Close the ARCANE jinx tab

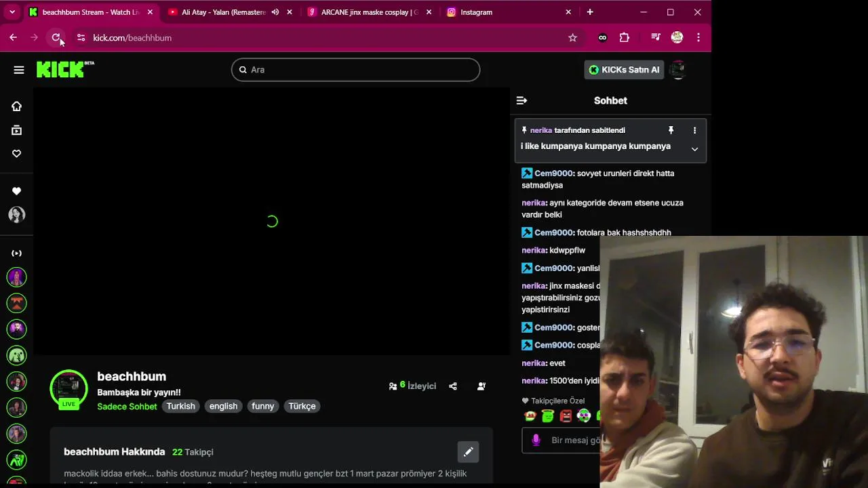[x=429, y=12]
